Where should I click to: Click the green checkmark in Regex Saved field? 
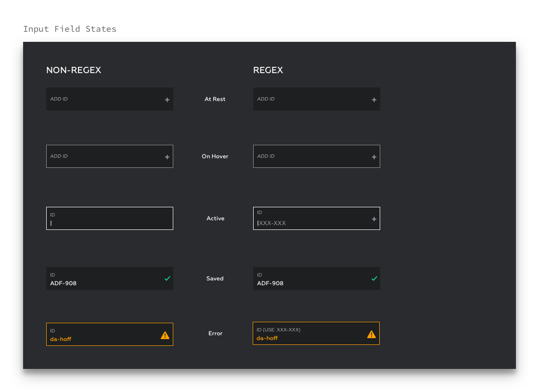374,278
